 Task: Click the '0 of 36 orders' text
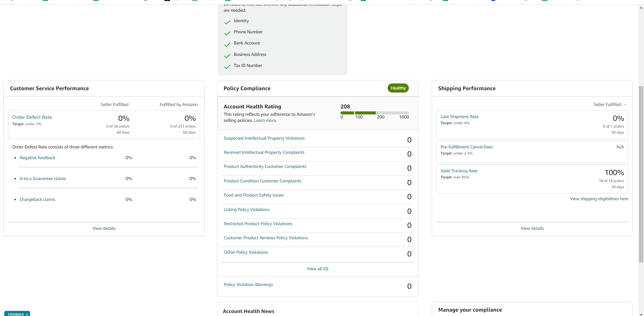coord(118,127)
